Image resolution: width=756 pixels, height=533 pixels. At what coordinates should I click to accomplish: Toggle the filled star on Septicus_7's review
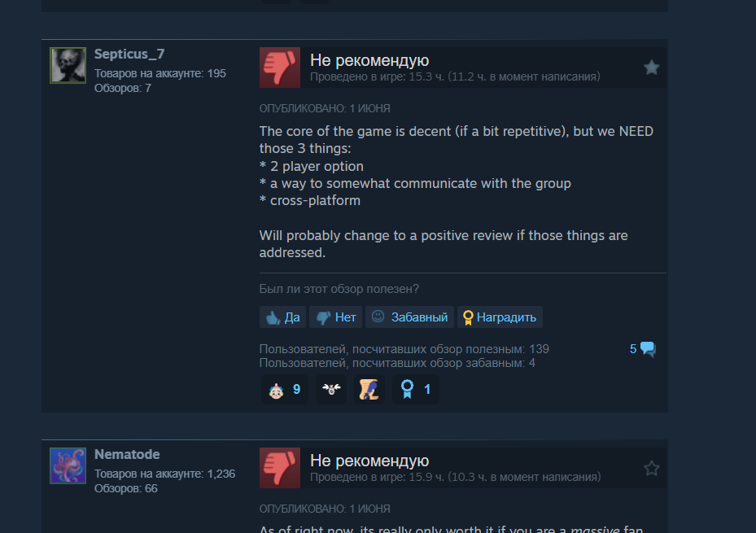point(651,68)
